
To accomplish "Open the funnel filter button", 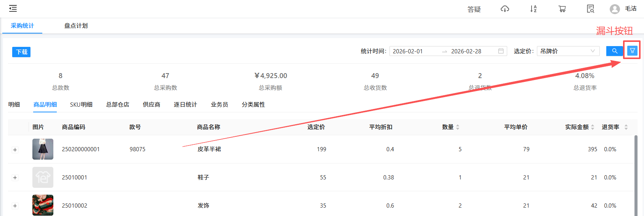I will [632, 51].
